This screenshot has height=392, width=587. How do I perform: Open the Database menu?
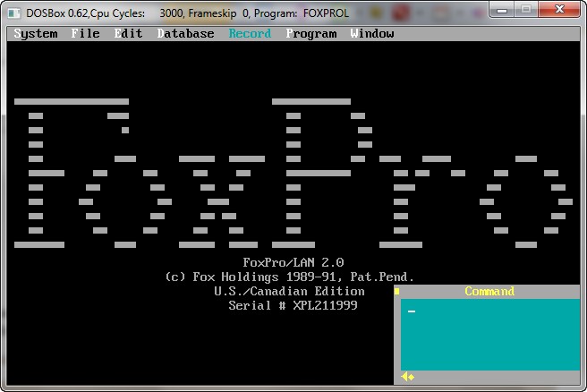(186, 34)
